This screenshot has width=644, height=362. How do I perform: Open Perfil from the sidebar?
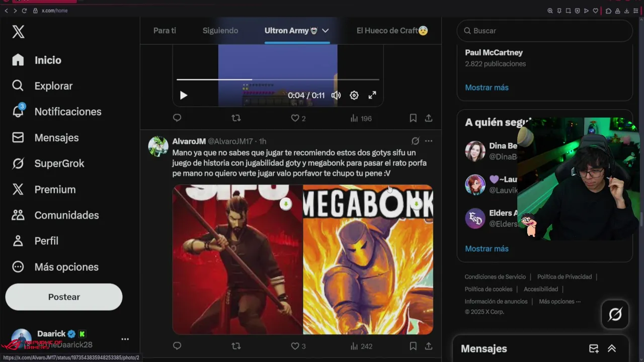click(x=35, y=241)
